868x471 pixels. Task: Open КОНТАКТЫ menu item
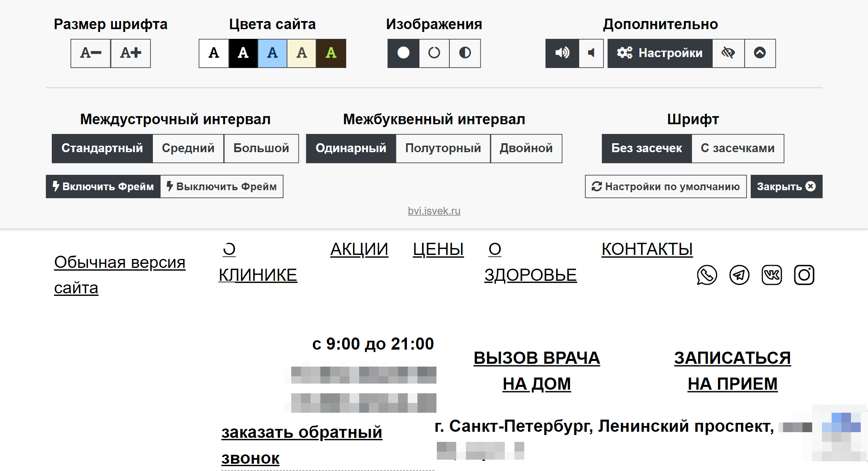click(x=647, y=249)
